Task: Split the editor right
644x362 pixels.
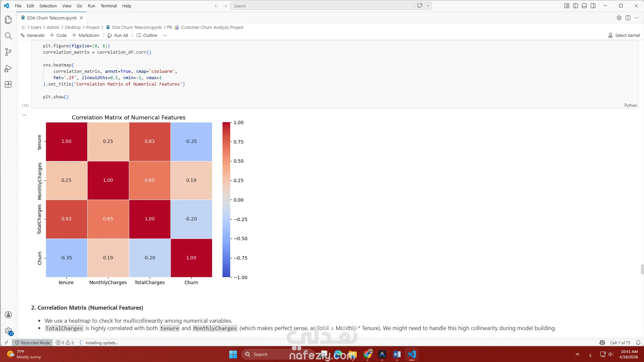Action: (628, 18)
